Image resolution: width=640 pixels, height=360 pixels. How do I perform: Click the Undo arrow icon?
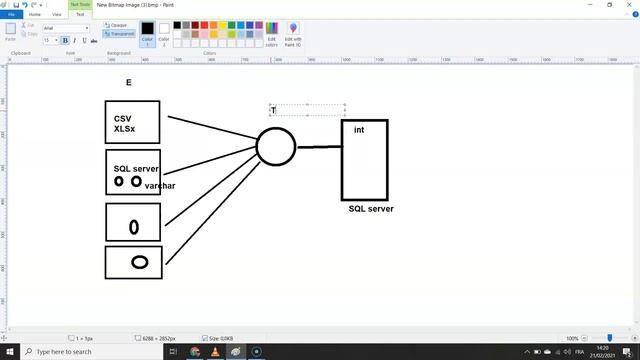pyautogui.click(x=25, y=5)
